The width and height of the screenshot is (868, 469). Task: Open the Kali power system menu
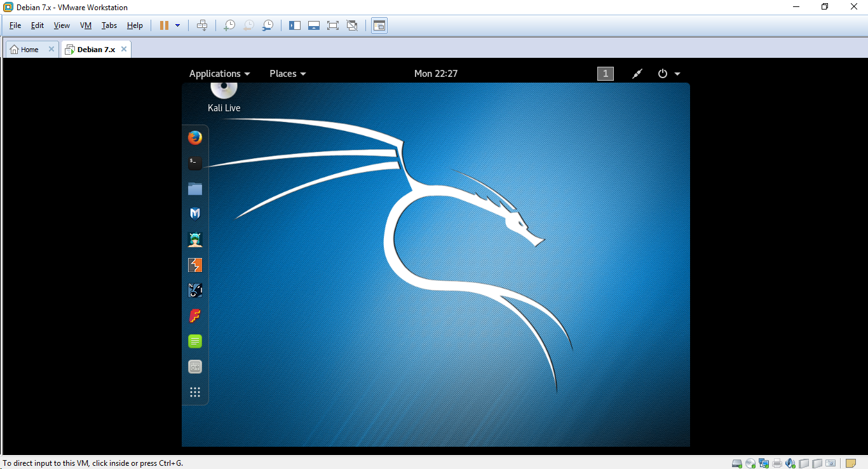pyautogui.click(x=669, y=74)
